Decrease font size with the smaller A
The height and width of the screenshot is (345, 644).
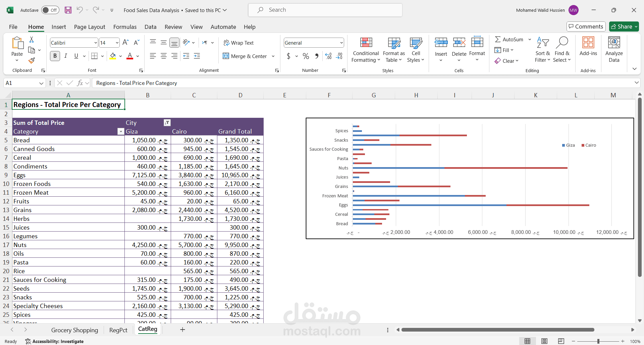pos(137,43)
